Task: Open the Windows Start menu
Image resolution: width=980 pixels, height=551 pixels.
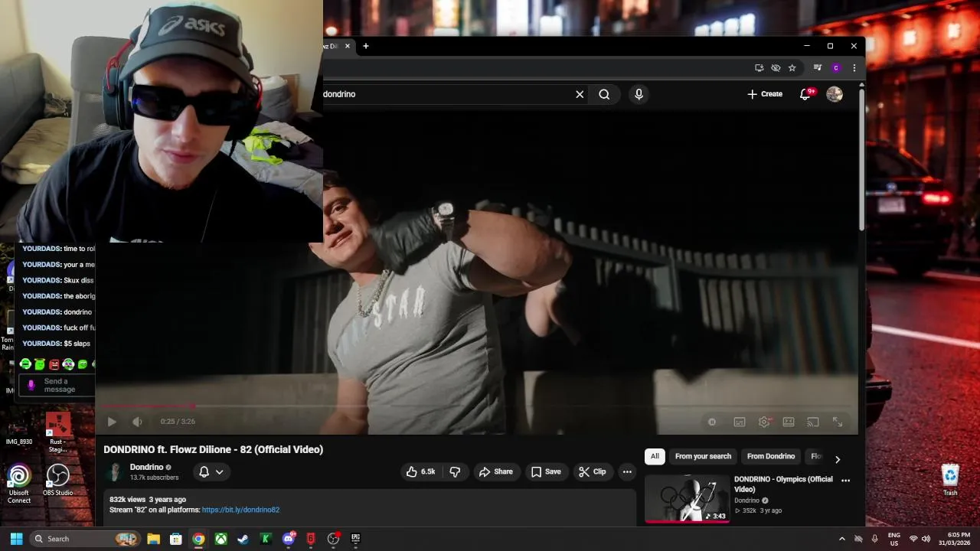Action: coord(16,539)
